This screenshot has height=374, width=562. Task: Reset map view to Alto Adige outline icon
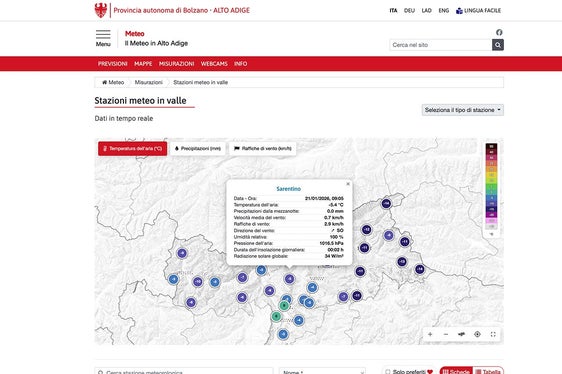[x=461, y=334]
